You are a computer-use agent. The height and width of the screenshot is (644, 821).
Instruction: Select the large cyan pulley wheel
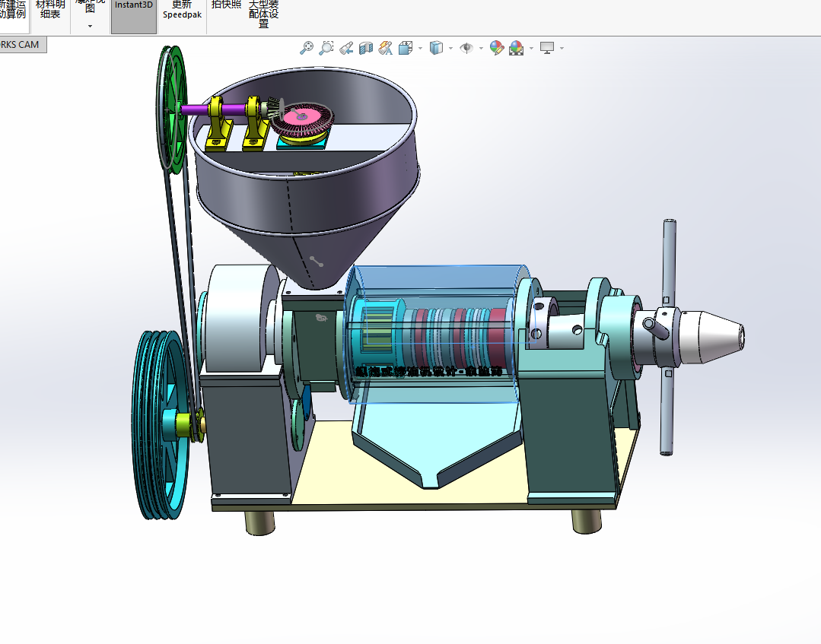[160, 425]
